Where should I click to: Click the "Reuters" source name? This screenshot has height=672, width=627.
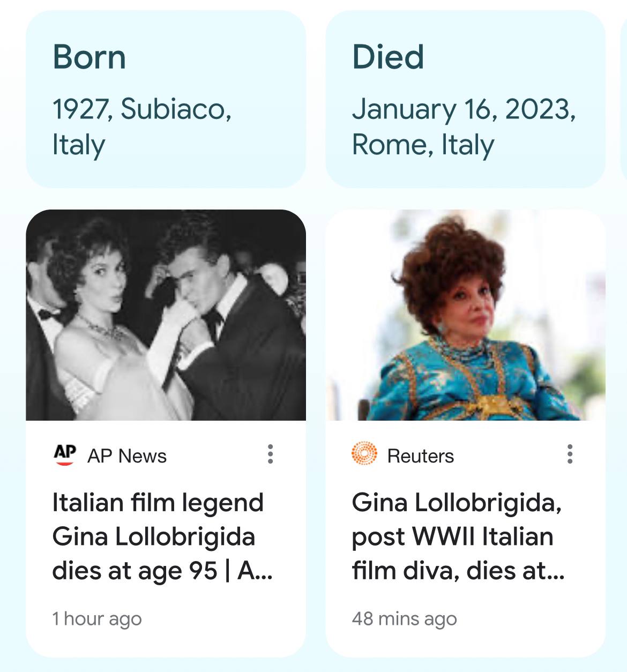421,456
